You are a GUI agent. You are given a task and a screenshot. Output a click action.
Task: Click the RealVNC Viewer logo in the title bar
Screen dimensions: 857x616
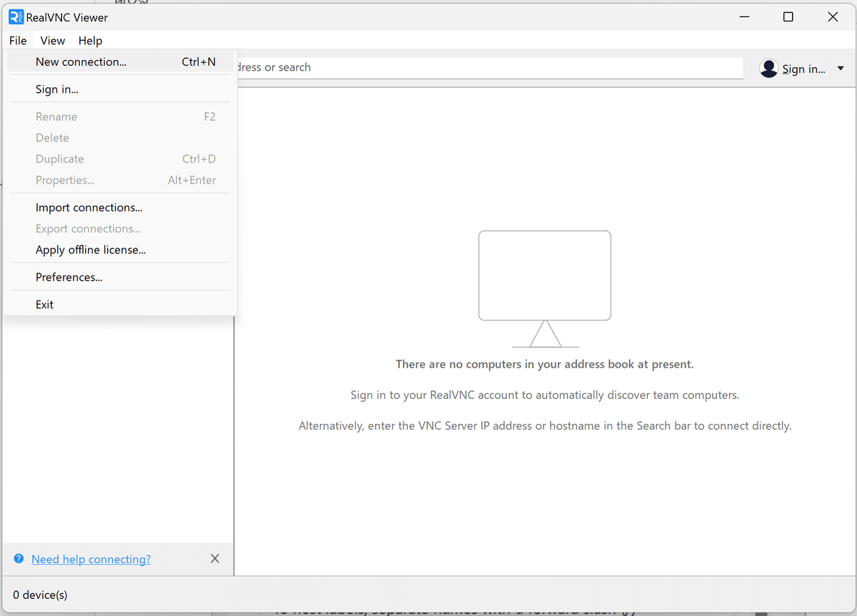tap(16, 17)
